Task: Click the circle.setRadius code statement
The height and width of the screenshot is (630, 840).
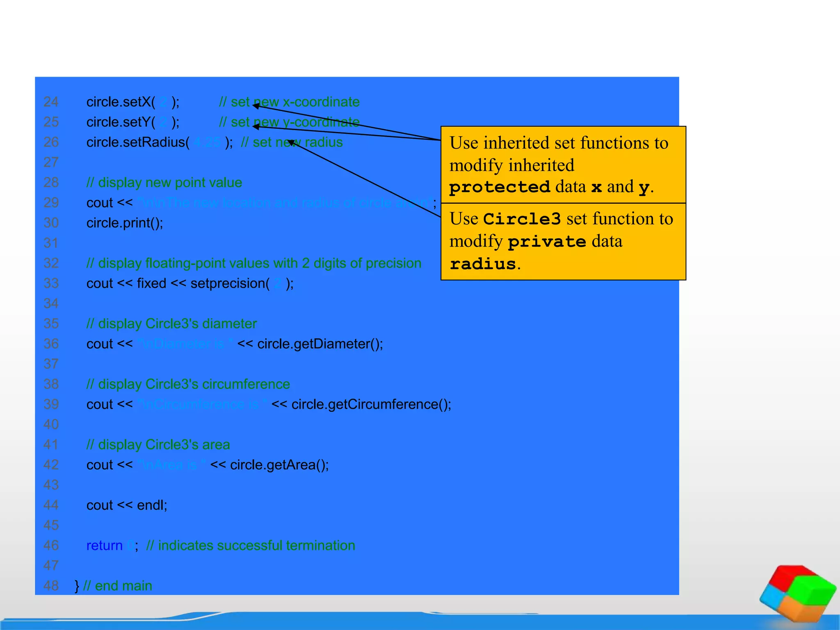Action: (x=159, y=142)
